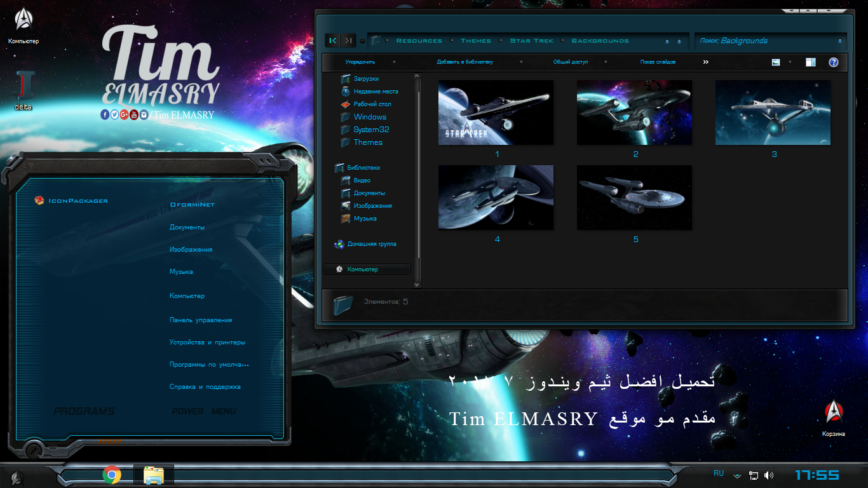This screenshot has height=488, width=868.
Task: Start Показ слайдов slideshow
Action: pos(658,62)
